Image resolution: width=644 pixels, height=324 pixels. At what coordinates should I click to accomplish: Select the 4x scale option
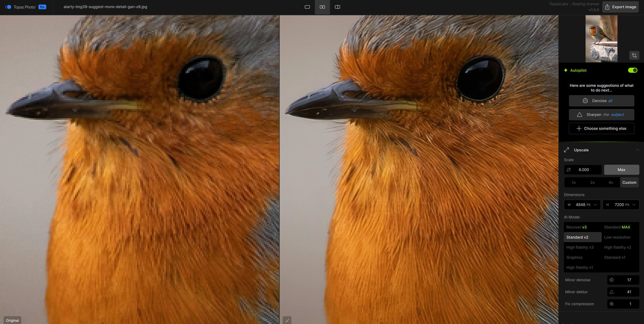[x=611, y=182]
